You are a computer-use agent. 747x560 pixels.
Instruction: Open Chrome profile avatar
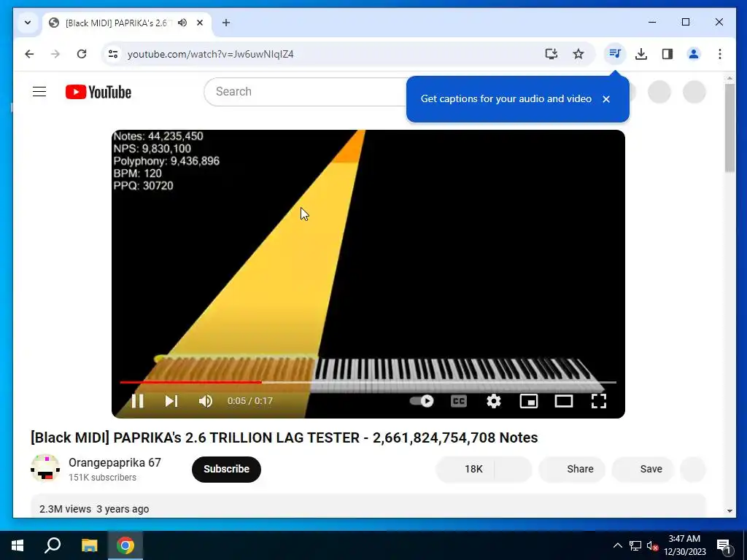(x=694, y=54)
